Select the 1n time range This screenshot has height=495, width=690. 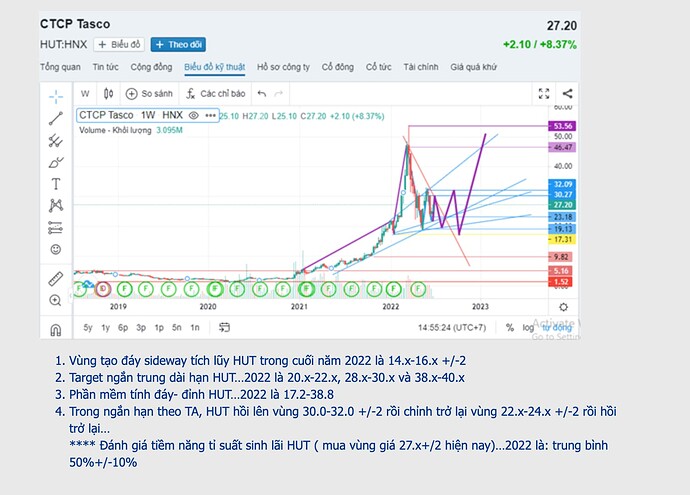[x=195, y=327]
